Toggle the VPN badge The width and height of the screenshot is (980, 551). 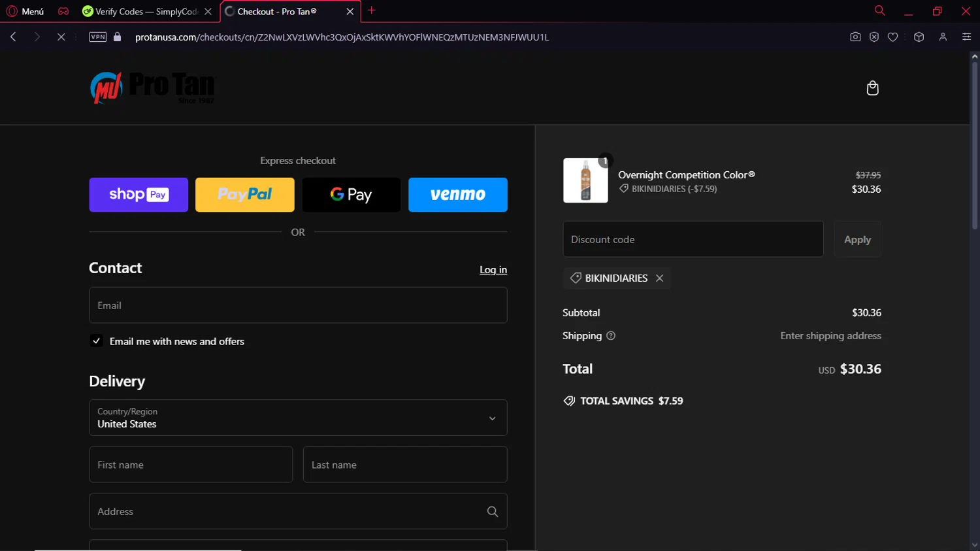pos(98,37)
